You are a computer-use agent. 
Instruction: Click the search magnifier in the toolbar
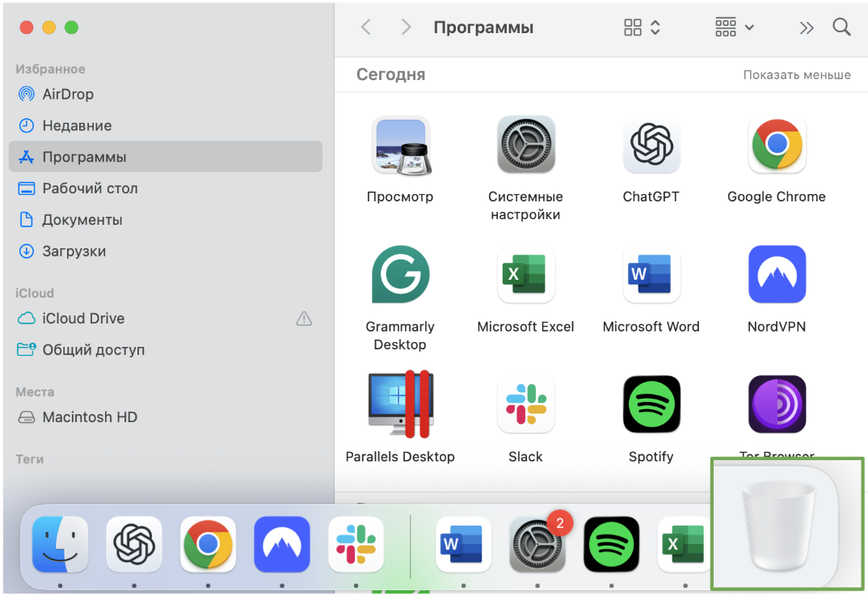pyautogui.click(x=841, y=27)
